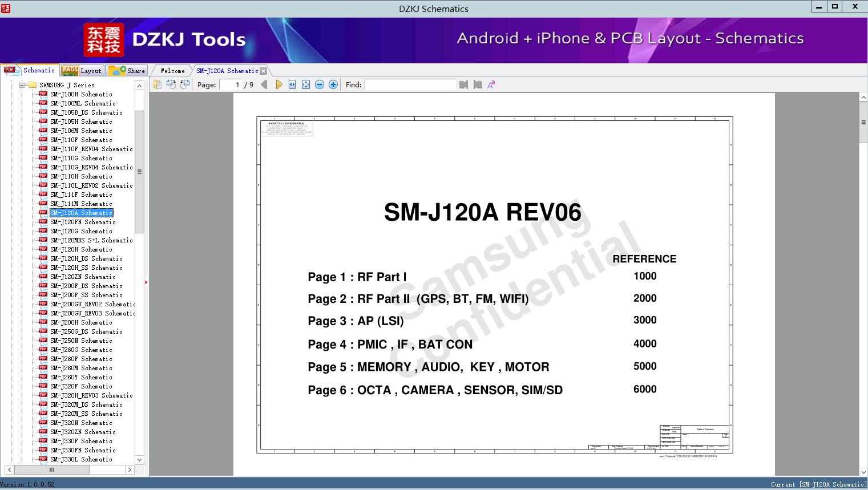Select SM-J110G Schematic
868x490 pixels.
81,158
